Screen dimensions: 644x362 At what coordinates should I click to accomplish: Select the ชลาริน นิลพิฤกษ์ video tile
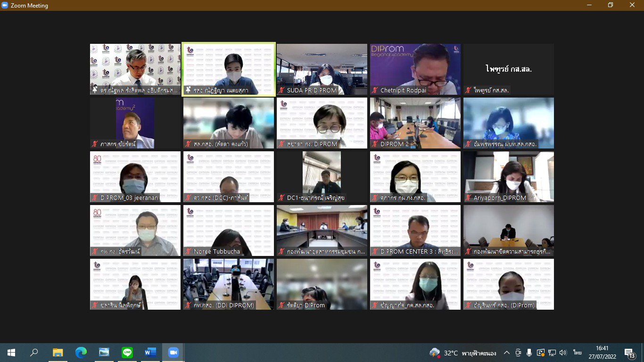click(x=135, y=284)
